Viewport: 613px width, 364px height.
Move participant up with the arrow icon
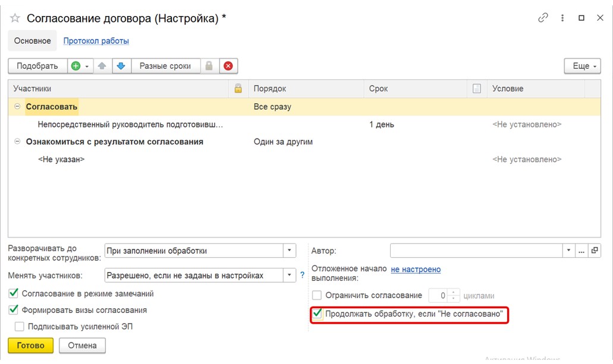coord(102,66)
